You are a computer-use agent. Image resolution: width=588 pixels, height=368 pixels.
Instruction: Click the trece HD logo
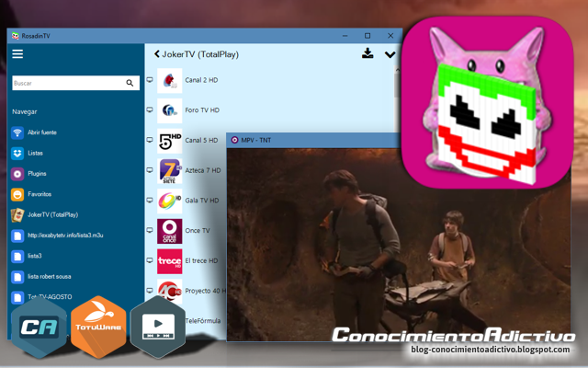(169, 261)
